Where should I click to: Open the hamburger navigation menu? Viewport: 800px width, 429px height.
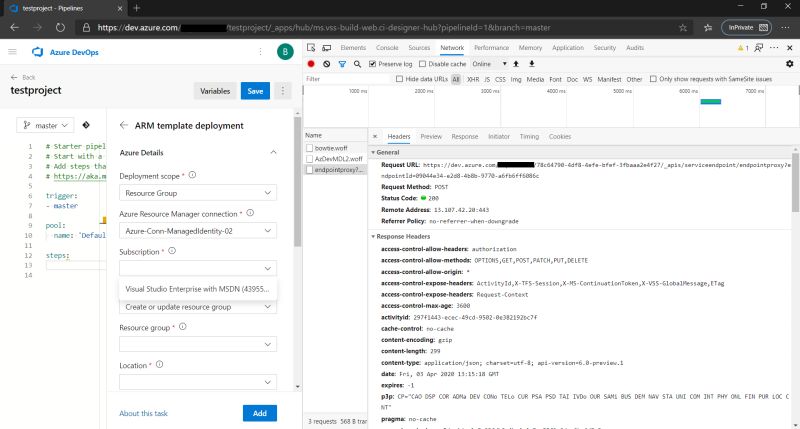12,52
